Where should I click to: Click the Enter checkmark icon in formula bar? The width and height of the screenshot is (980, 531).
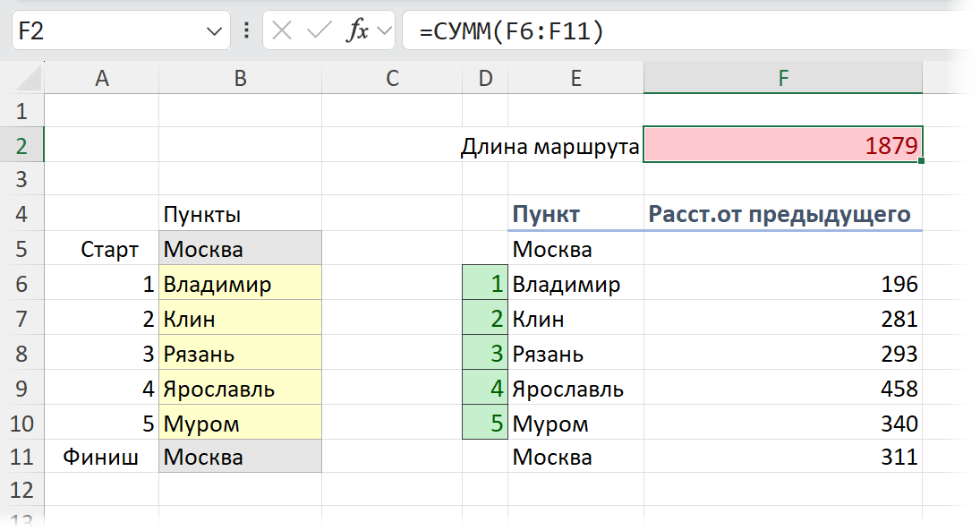click(320, 30)
